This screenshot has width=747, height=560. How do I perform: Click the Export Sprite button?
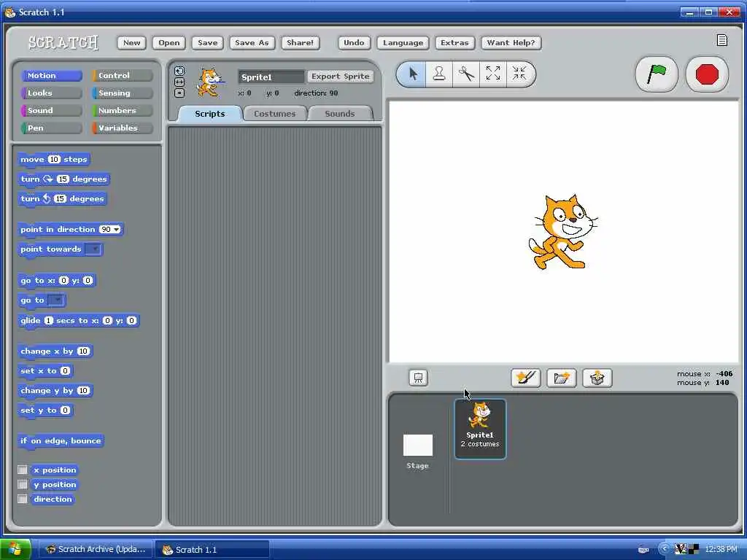[340, 76]
